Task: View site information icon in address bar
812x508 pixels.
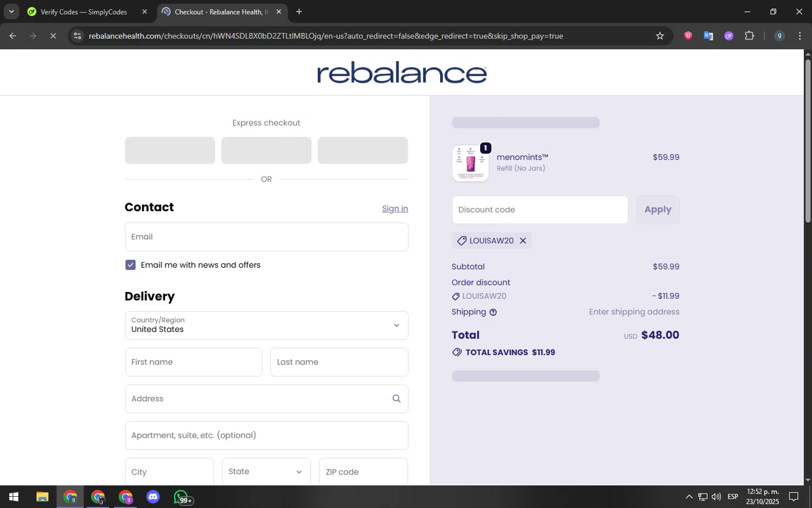Action: click(77, 36)
